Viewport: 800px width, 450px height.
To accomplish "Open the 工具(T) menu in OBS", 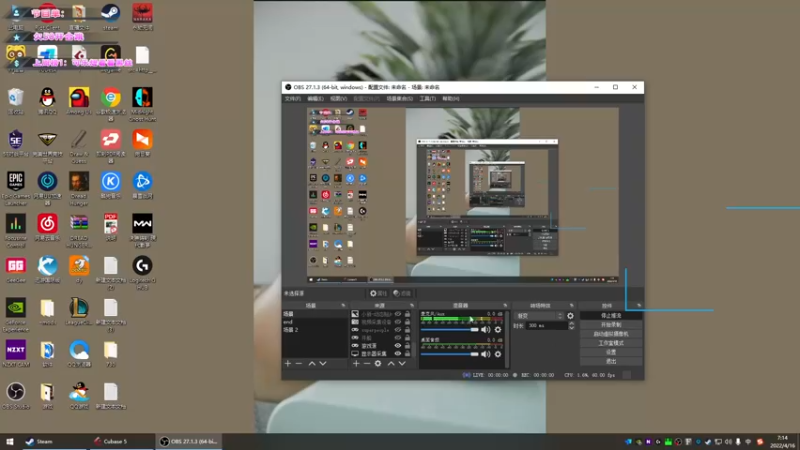I will pos(428,98).
